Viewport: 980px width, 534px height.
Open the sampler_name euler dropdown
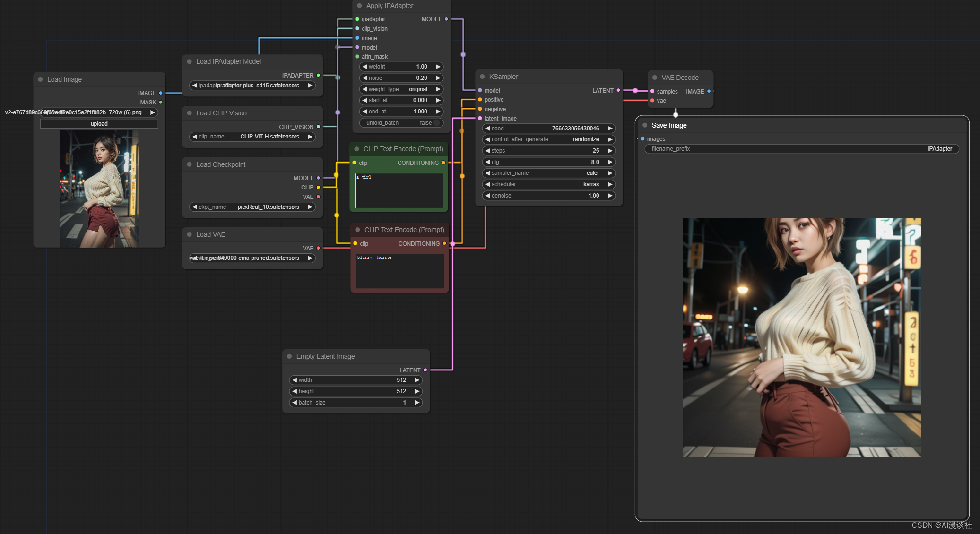548,173
